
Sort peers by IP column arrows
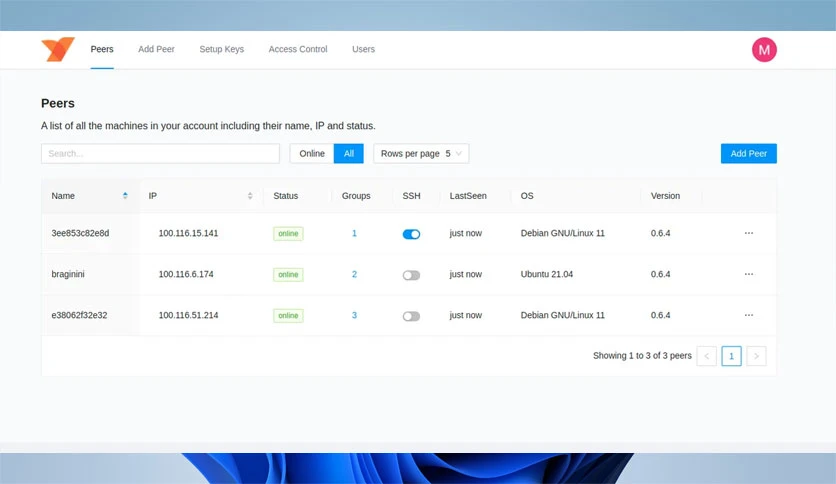[250, 196]
